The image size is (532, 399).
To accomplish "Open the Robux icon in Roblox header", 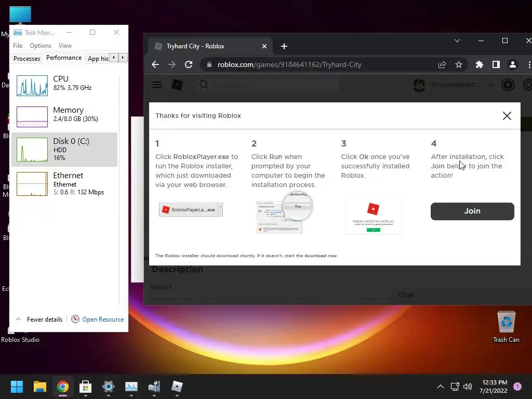I will 508,85.
